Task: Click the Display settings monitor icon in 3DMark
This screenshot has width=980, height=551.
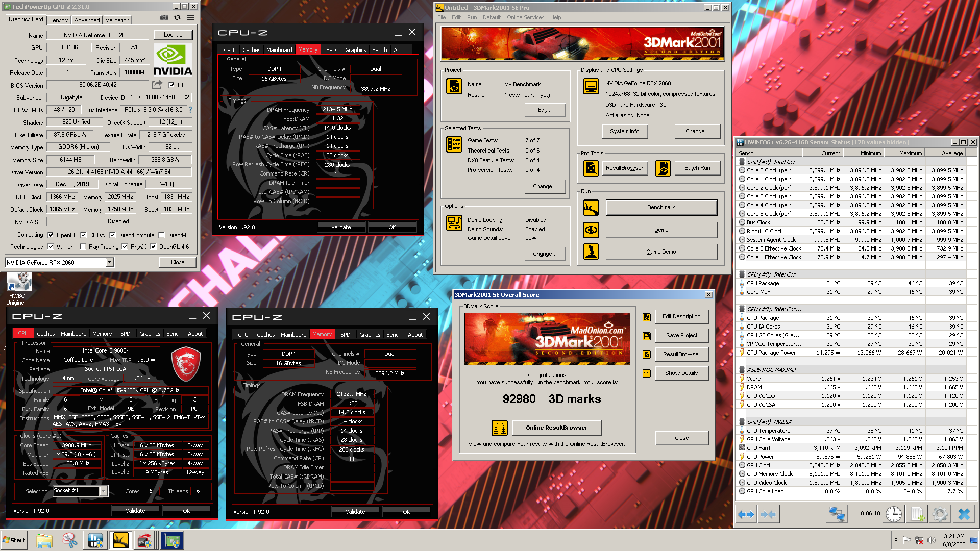Action: 591,86
